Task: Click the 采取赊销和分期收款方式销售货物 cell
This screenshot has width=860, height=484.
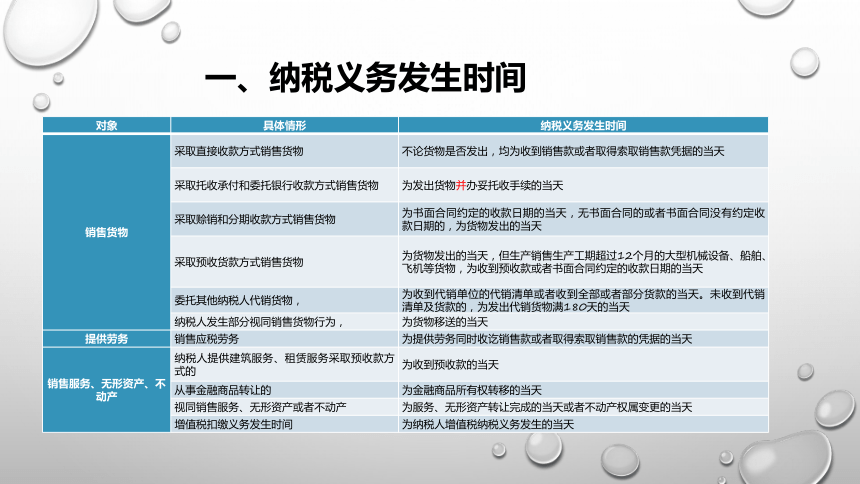Action: 284,219
